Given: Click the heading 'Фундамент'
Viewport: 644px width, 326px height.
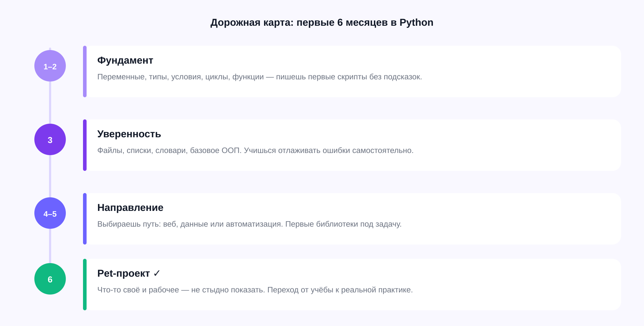Looking at the screenshot, I should [x=125, y=60].
